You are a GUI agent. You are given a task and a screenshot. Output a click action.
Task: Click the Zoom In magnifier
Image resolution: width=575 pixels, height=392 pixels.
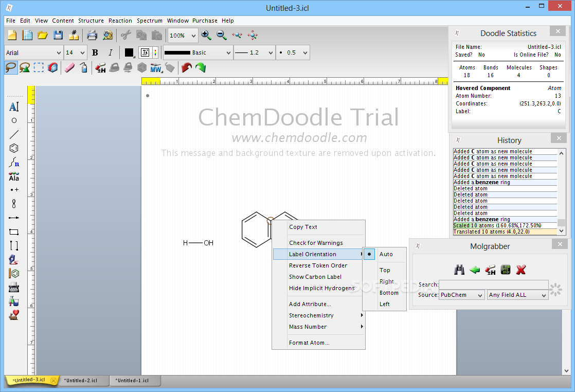coord(206,35)
